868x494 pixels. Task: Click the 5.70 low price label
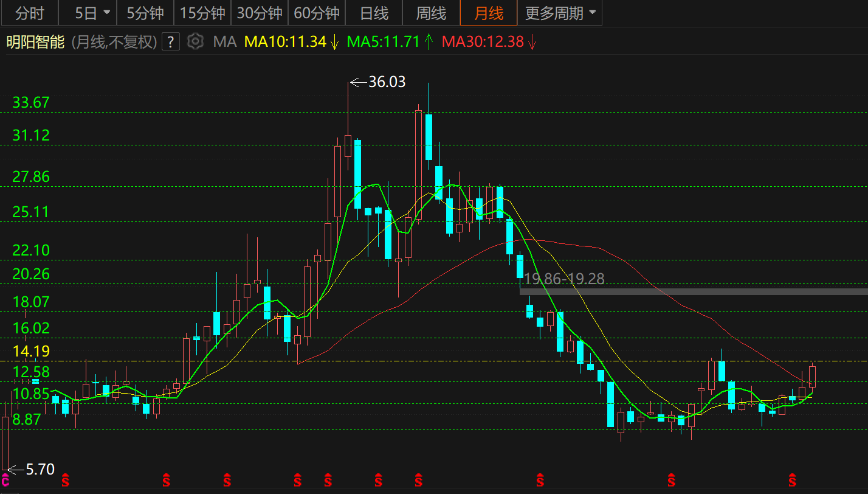click(x=40, y=469)
